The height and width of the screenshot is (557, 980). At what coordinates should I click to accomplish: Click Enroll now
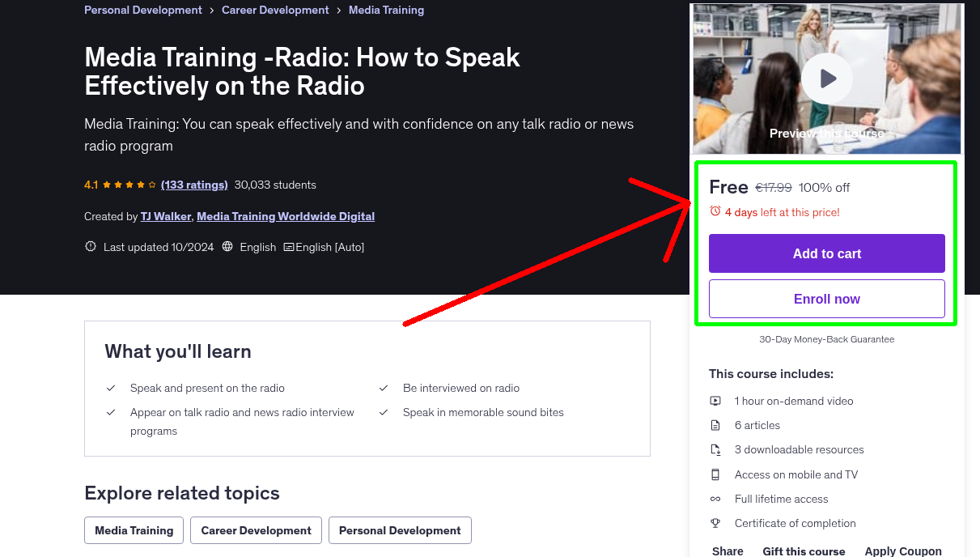[826, 299]
